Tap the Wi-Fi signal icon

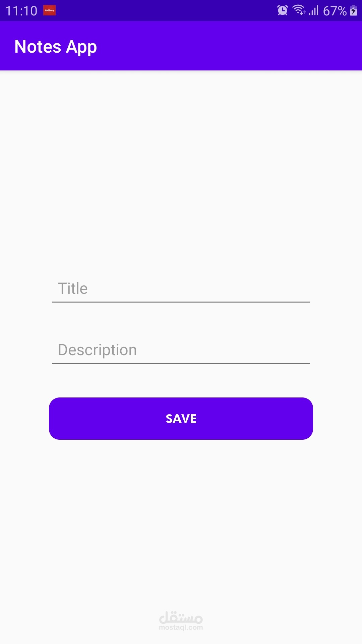[x=297, y=9]
